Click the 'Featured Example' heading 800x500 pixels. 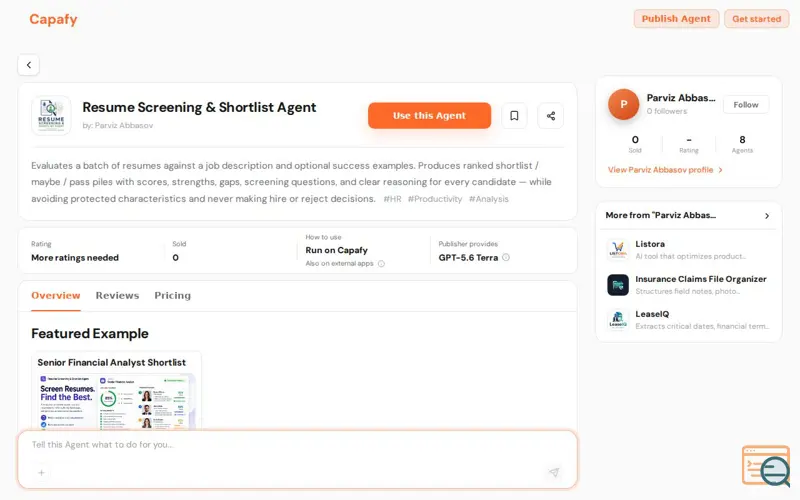click(90, 334)
